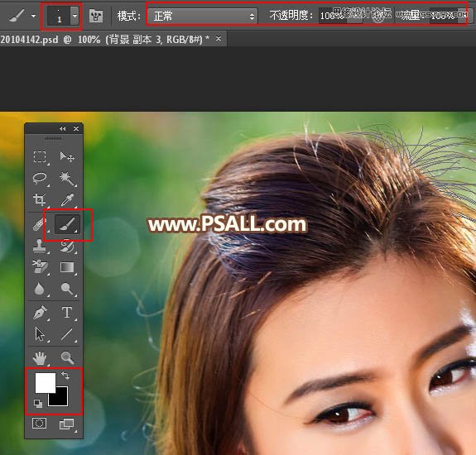Select the Rectangular Marquee tool
The image size is (476, 455).
tap(40, 157)
